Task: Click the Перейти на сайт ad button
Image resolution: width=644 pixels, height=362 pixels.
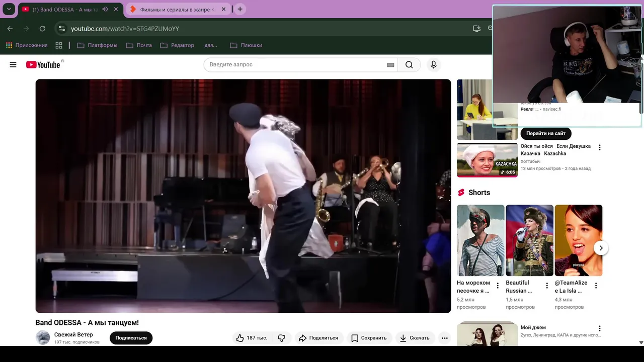Action: click(546, 133)
